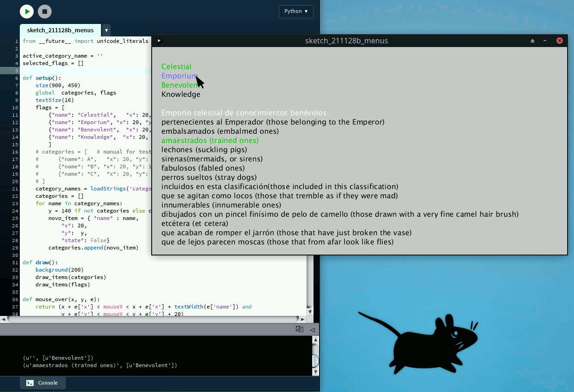The image size is (574, 392).
Task: Select category 'lechones (suckling pigs)'
Action: [x=204, y=150]
